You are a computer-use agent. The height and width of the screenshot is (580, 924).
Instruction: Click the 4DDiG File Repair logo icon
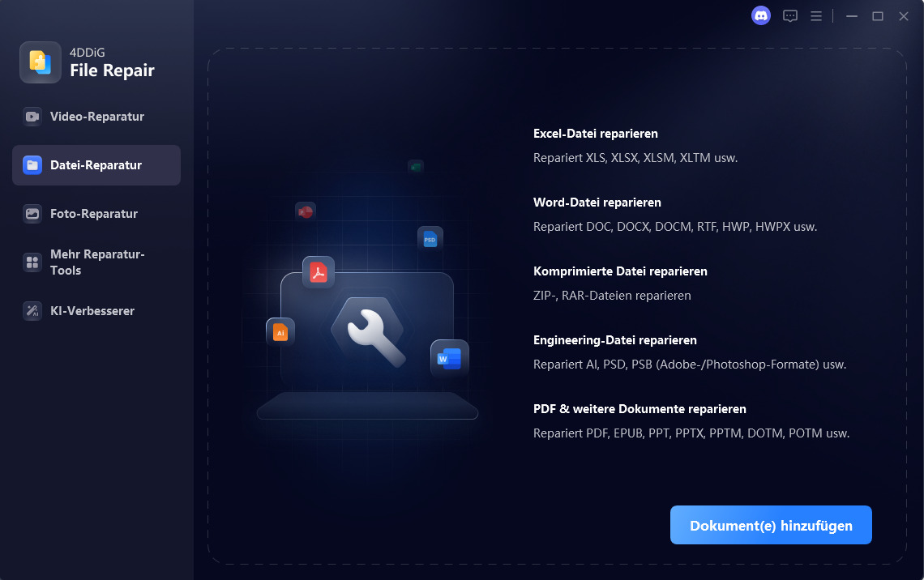click(40, 62)
